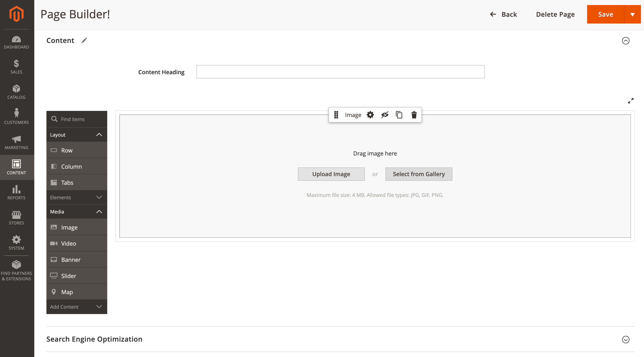Open the Content layout icon
The width and height of the screenshot is (644, 357).
(x=17, y=164)
